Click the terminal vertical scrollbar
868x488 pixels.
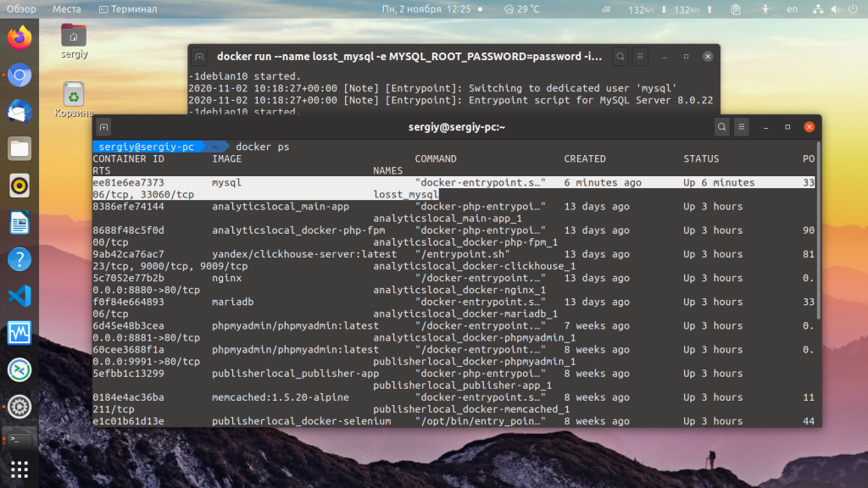[x=819, y=230]
